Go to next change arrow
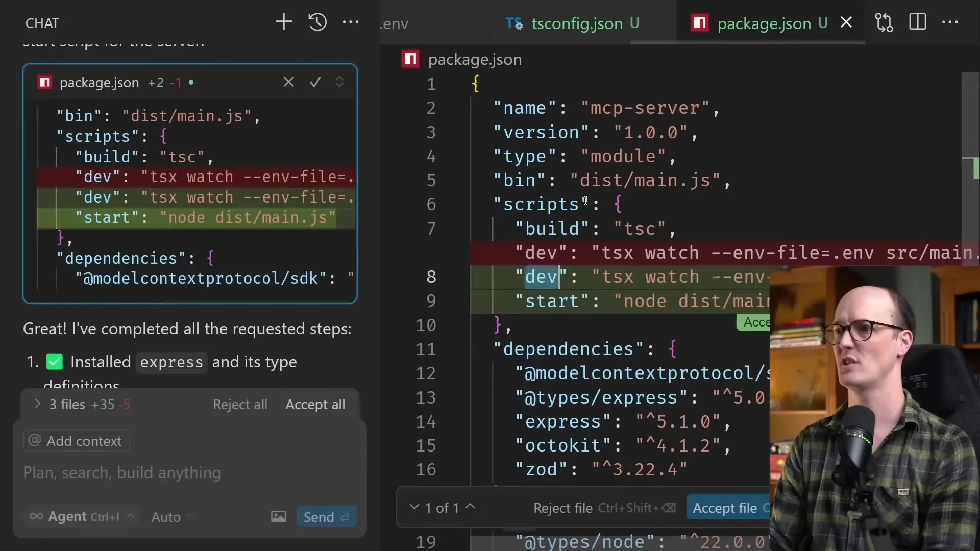Image resolution: width=980 pixels, height=551 pixels. coord(414,507)
